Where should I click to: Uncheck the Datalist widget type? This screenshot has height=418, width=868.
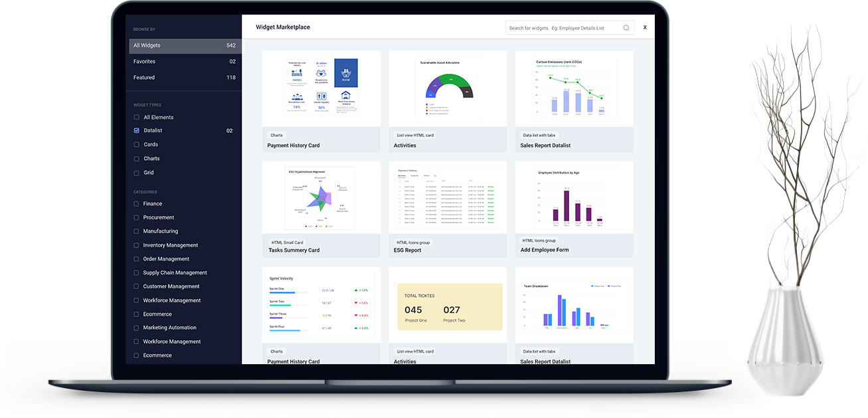[x=137, y=131]
